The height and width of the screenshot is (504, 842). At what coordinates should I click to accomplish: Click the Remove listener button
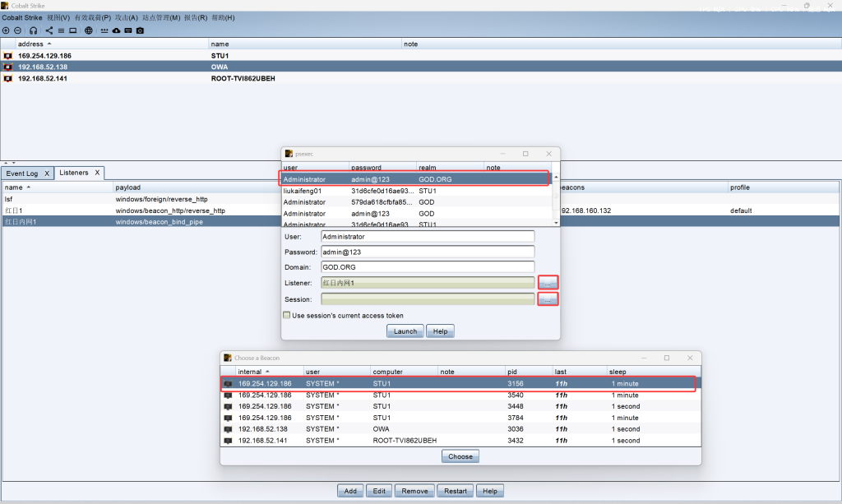[x=414, y=491]
